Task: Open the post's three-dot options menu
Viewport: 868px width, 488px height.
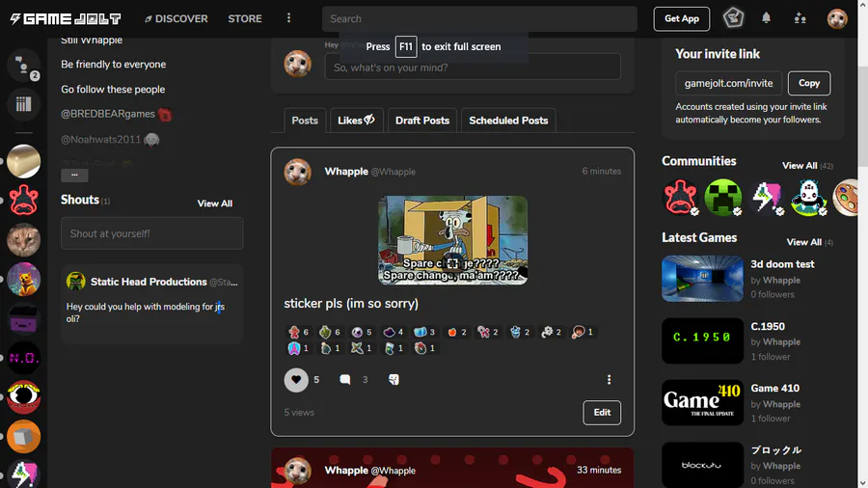Action: (609, 380)
